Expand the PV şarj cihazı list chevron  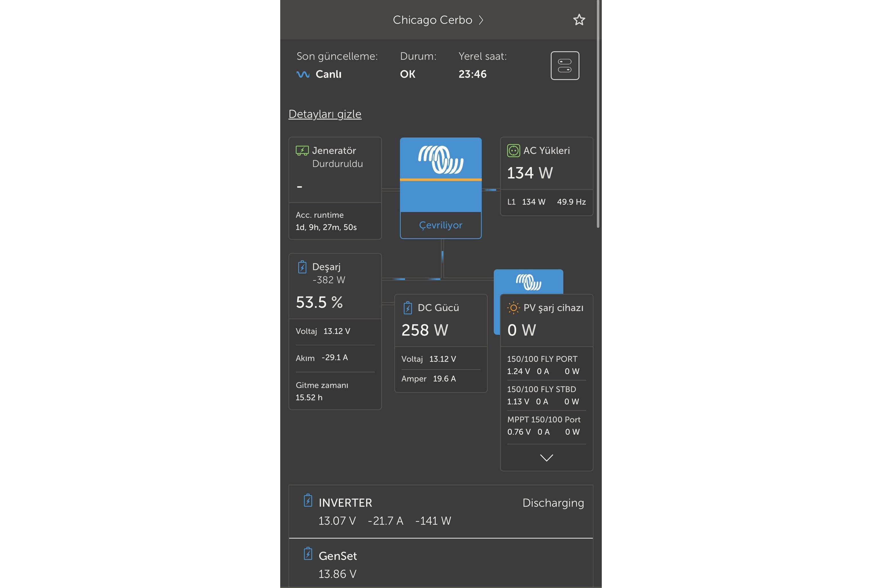(546, 457)
